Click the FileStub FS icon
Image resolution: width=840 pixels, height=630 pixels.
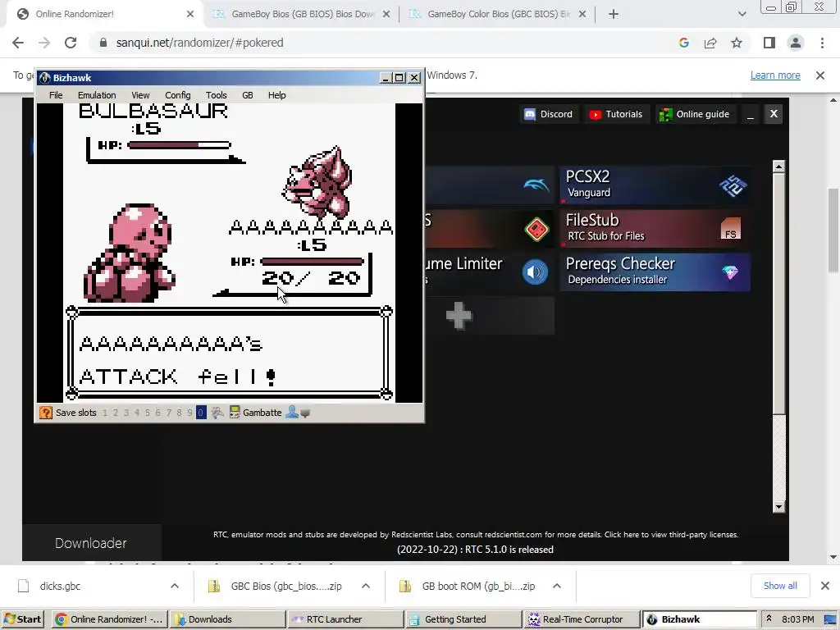[731, 229]
